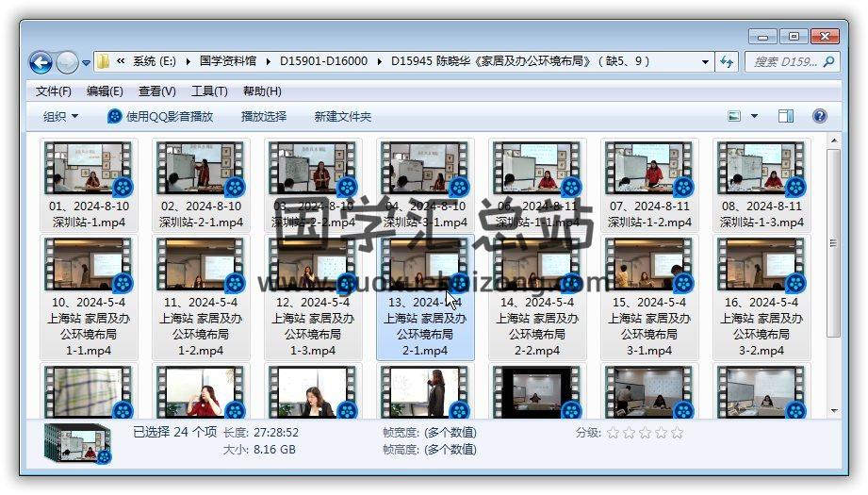Image resolution: width=868 pixels, height=495 pixels.
Task: Open the help question mark icon
Action: [x=819, y=116]
